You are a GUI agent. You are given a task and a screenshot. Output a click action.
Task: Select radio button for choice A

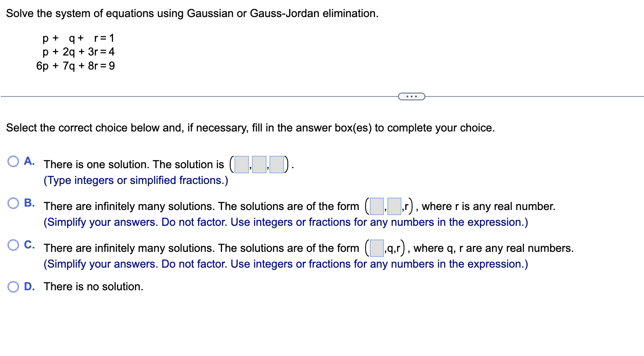pos(13,161)
